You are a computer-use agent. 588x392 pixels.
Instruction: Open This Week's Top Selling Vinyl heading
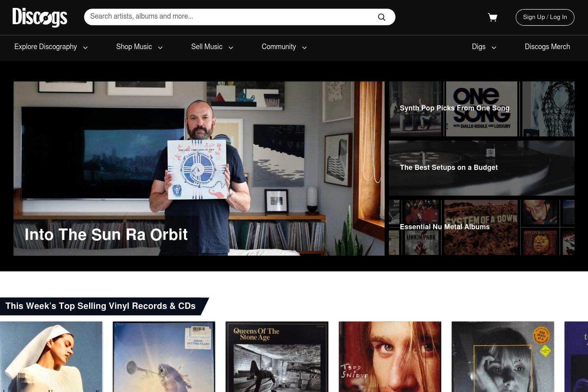click(x=101, y=306)
